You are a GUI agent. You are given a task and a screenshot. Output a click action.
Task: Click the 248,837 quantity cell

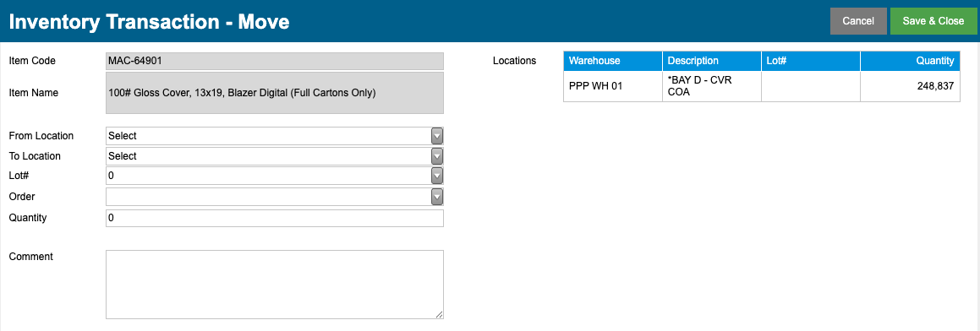(910, 86)
